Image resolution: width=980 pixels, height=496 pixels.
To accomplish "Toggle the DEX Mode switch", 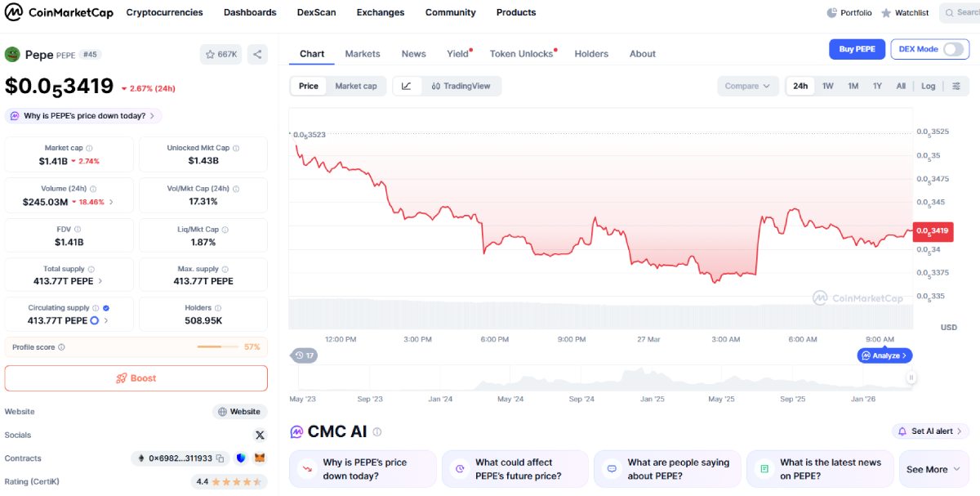I will tap(952, 49).
